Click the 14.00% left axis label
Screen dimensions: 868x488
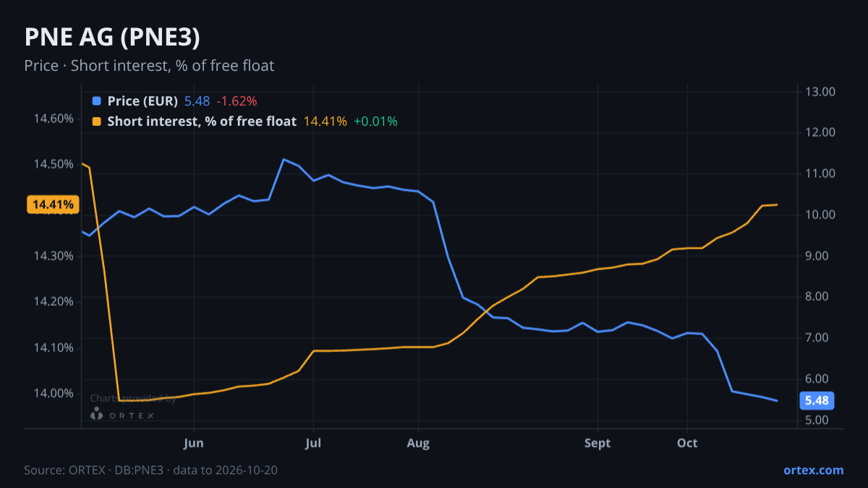(54, 393)
